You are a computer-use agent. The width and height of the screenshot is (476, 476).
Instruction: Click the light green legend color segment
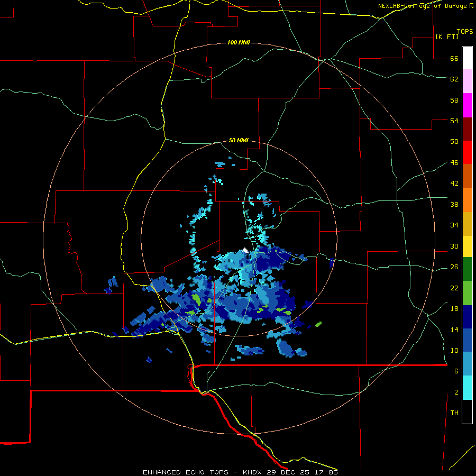pyautogui.click(x=467, y=293)
